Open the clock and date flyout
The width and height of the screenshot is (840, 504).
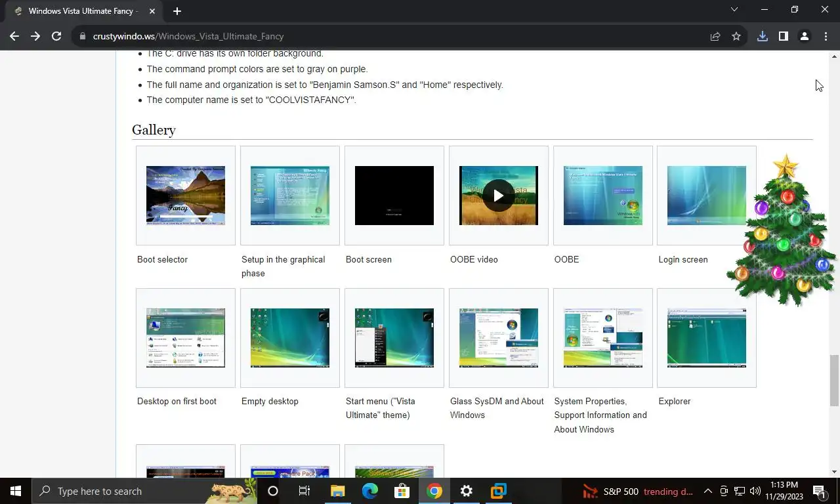pos(785,491)
